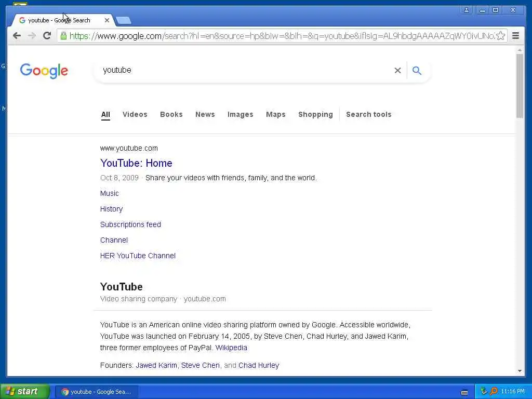Image resolution: width=532 pixels, height=399 pixels.
Task: Clear search with the X icon
Action: pyautogui.click(x=397, y=70)
